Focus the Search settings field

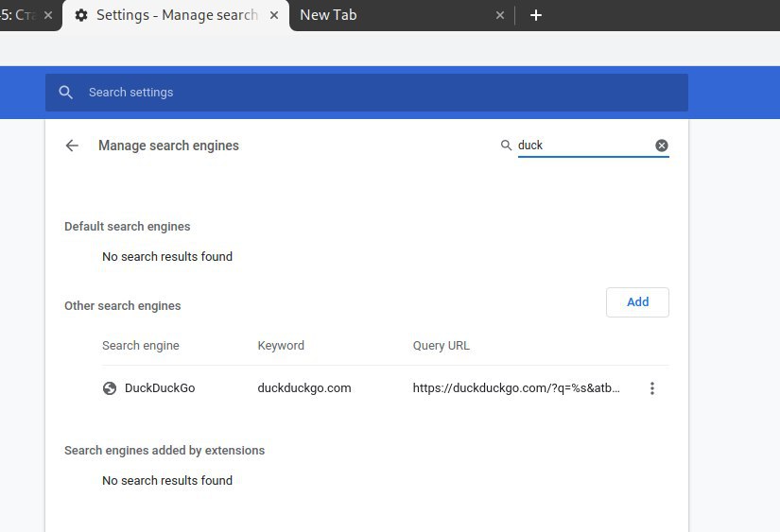[367, 93]
